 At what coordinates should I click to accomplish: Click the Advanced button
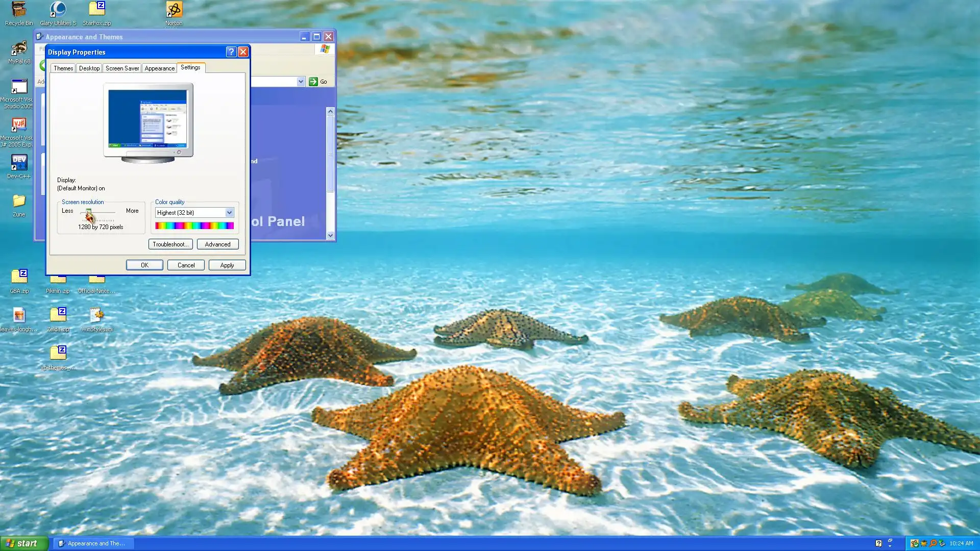click(x=217, y=244)
